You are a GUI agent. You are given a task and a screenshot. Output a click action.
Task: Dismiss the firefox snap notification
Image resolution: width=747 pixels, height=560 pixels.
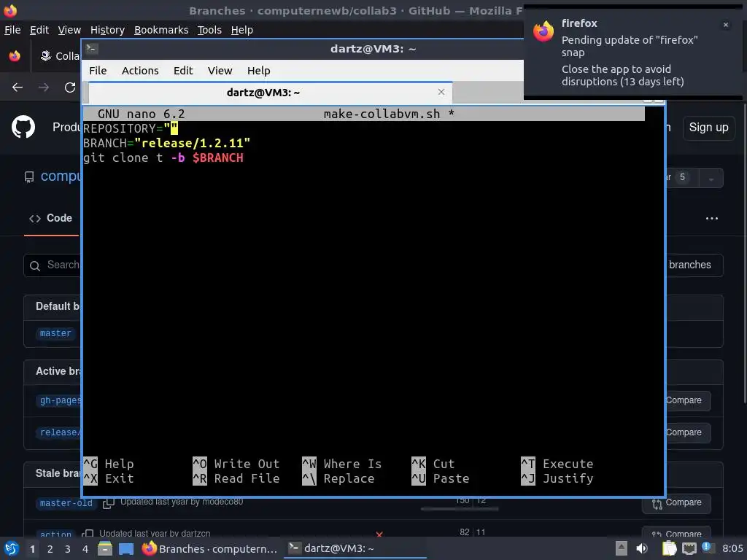(726, 25)
